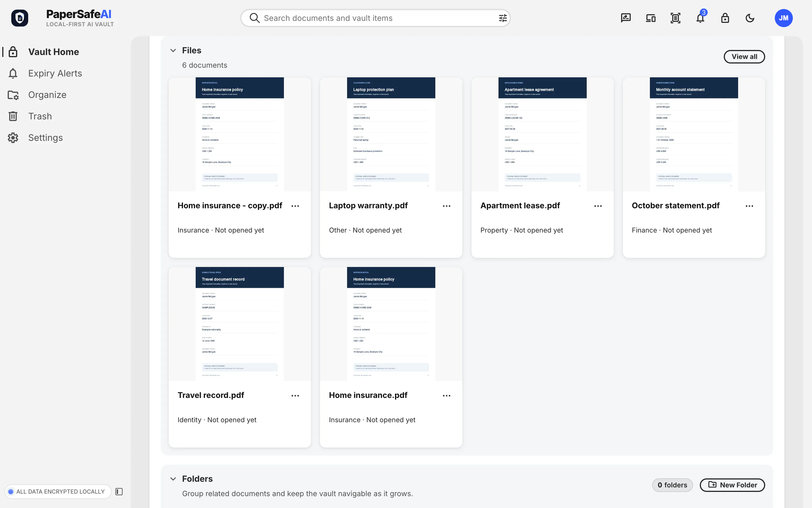Click the Expiry Alerts bell icon

coord(13,73)
